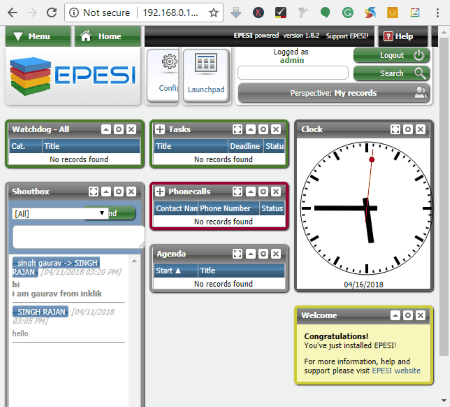450x407 pixels.
Task: Collapse the Watchdog applet
Action: (x=106, y=129)
